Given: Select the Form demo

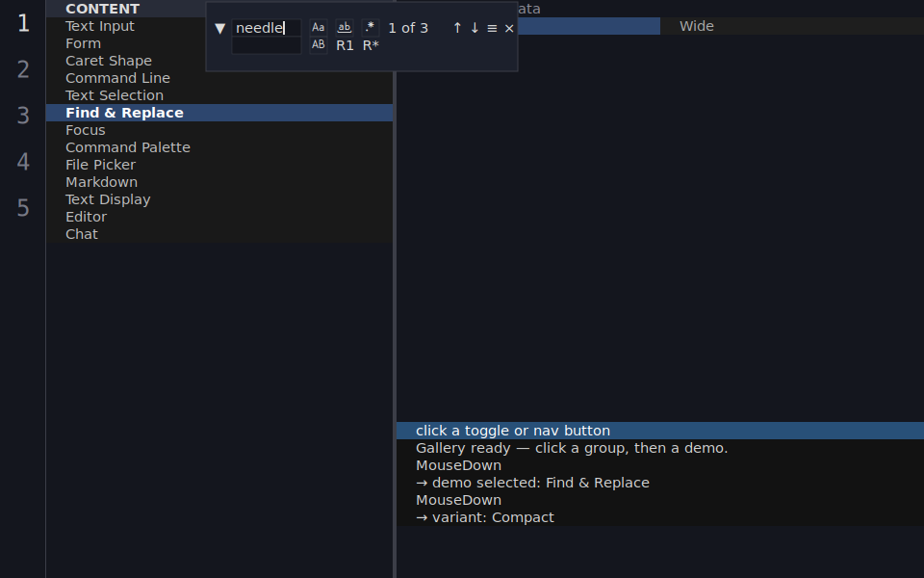Looking at the screenshot, I should (x=219, y=43).
